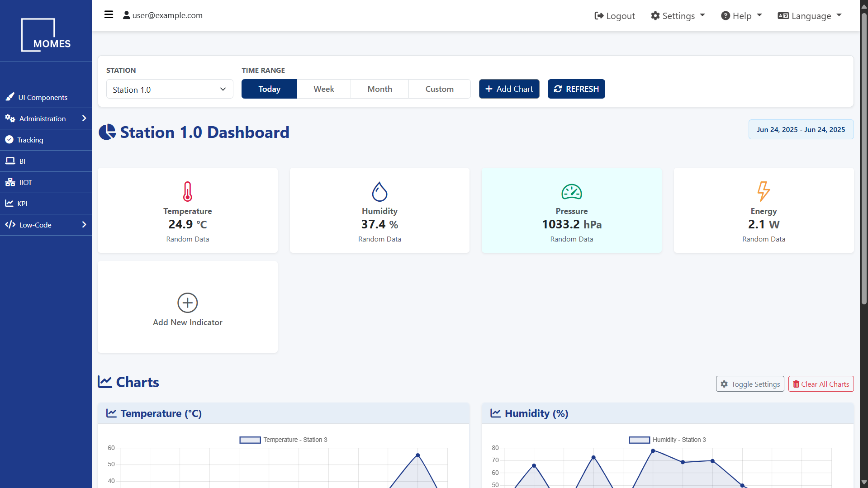Click the Tracking checkmark icon
This screenshot has height=488, width=868.
(9, 139)
